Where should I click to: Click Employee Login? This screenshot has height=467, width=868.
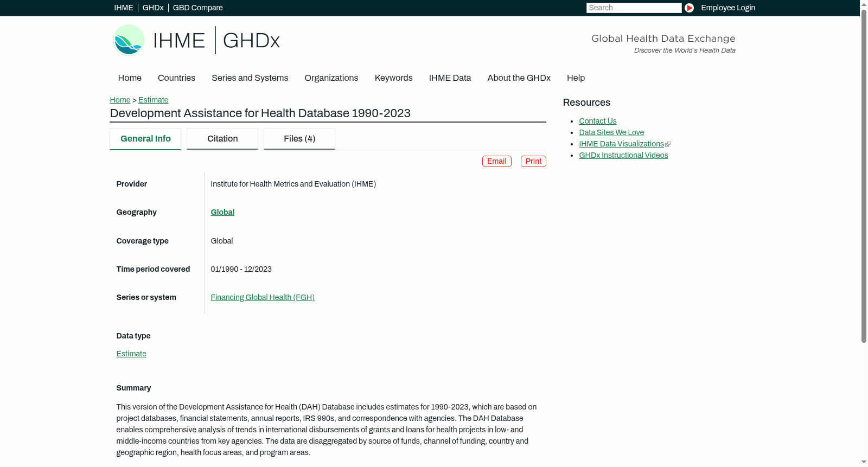728,8
